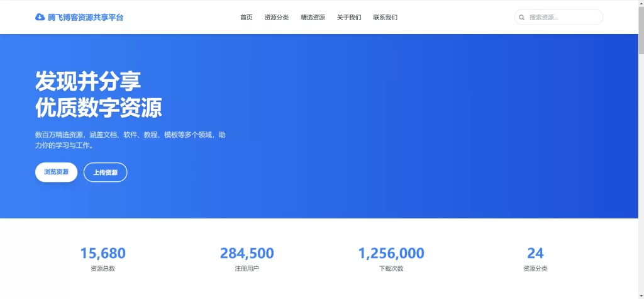The height and width of the screenshot is (299, 644).
Task: Open 资源分类 nav item
Action: pos(277,17)
